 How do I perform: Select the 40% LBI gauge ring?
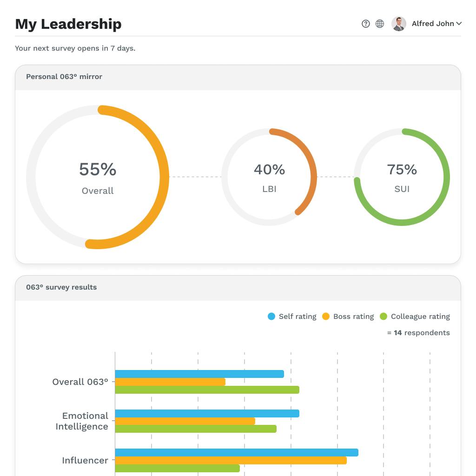point(269,177)
